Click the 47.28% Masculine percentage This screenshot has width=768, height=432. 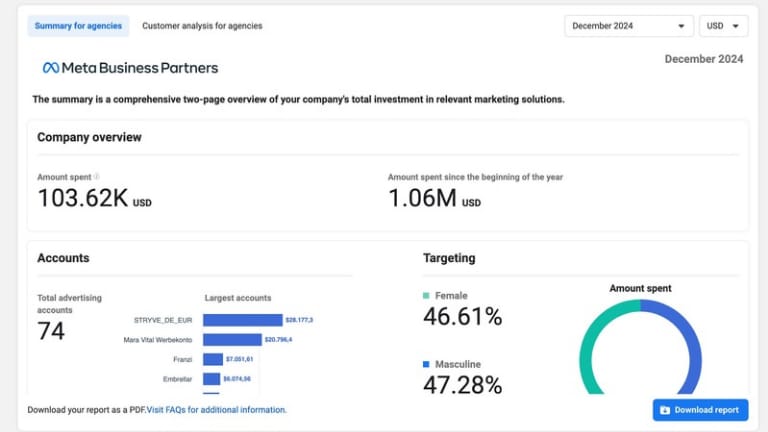tap(463, 385)
